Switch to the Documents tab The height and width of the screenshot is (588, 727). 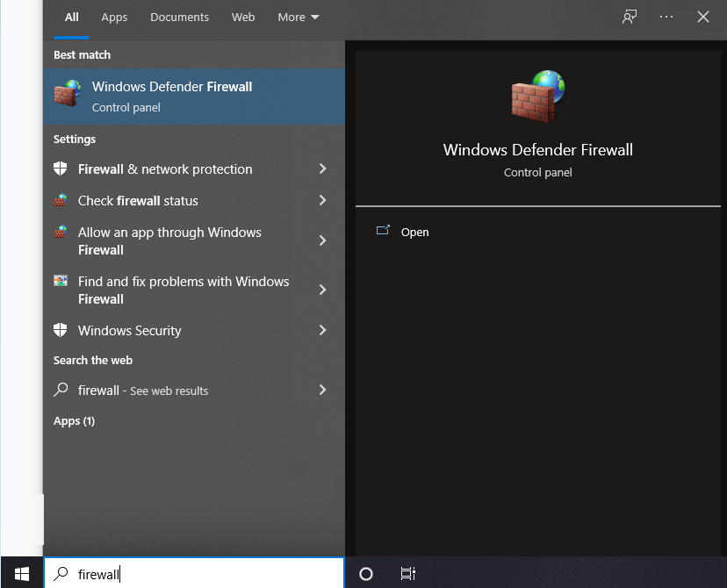tap(179, 16)
